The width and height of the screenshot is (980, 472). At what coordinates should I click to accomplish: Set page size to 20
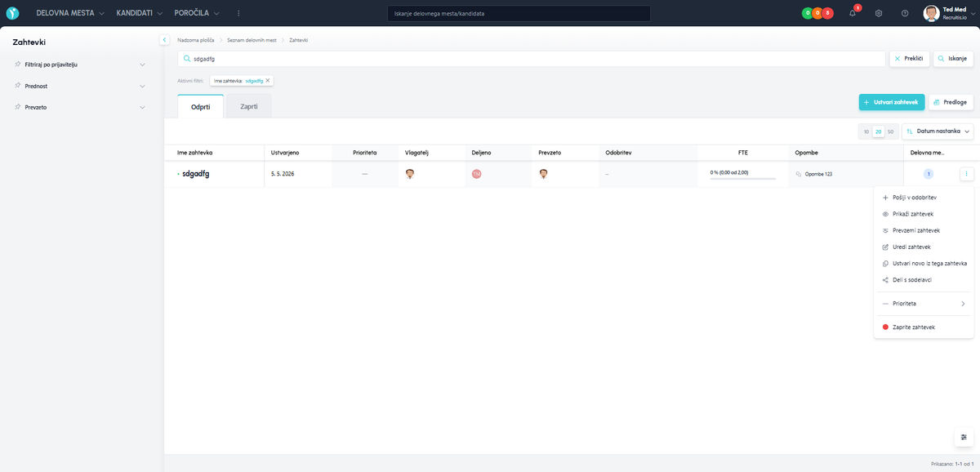tap(879, 131)
